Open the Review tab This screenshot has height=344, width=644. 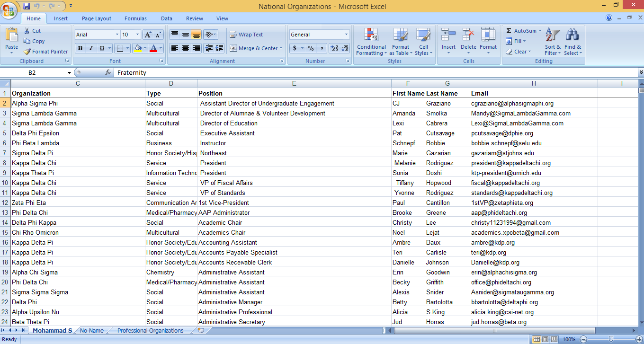195,18
